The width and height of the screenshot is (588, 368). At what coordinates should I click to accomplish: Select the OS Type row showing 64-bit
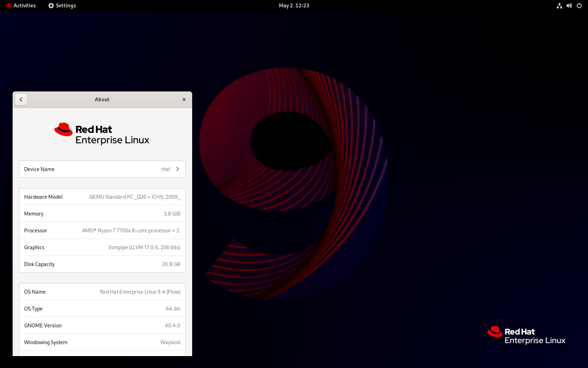tap(102, 309)
